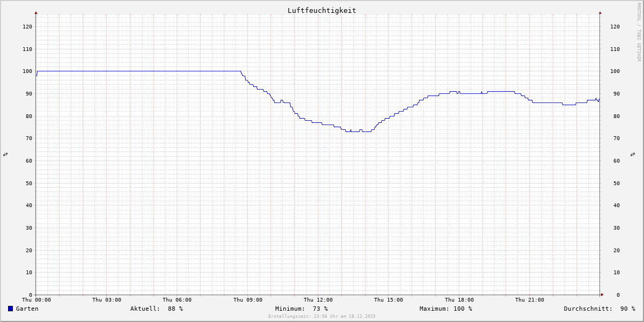
Task: Select the Thu 12:00 axis label
Action: [x=318, y=300]
